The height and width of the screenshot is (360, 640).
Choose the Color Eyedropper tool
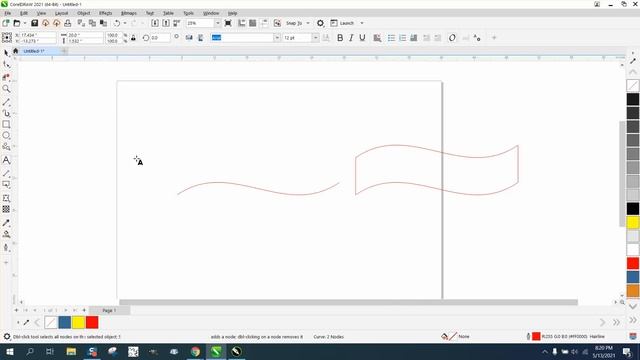tap(6, 223)
